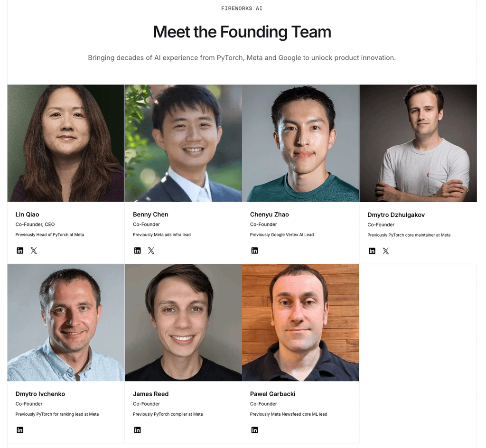The height and width of the screenshot is (448, 486).
Task: Open Lin Qiao's LinkedIn profile icon
Action: tap(20, 251)
